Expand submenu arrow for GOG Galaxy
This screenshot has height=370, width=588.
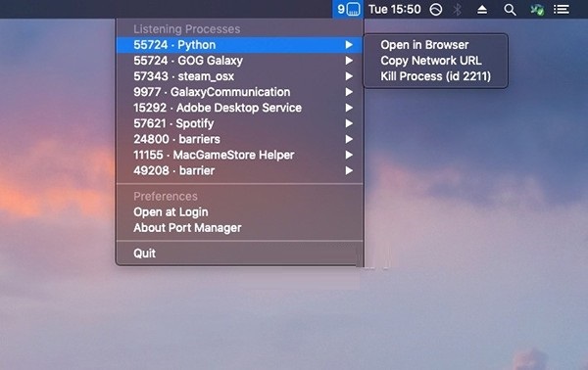pos(349,61)
